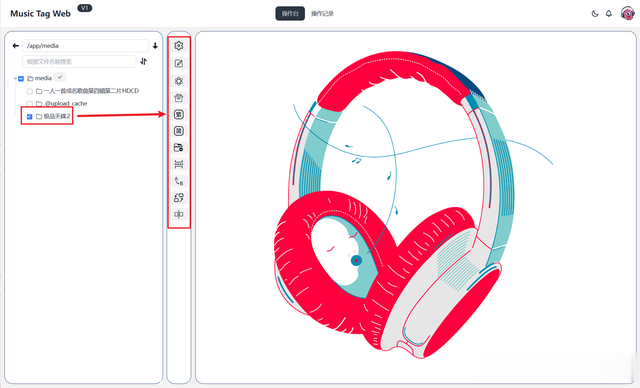Click the sort order arrows icon
The height and width of the screenshot is (388, 640).
pyautogui.click(x=143, y=62)
